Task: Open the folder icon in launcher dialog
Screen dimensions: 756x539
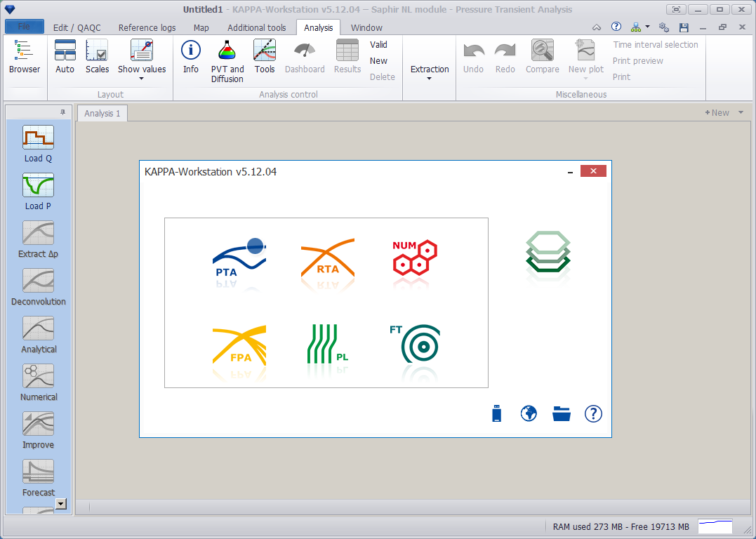Action: point(562,413)
